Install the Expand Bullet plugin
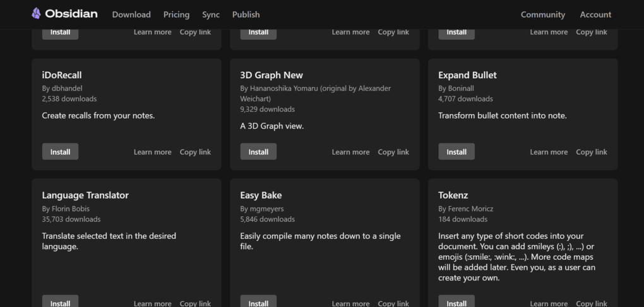Screen dimensions: 644x307 (x=456, y=152)
